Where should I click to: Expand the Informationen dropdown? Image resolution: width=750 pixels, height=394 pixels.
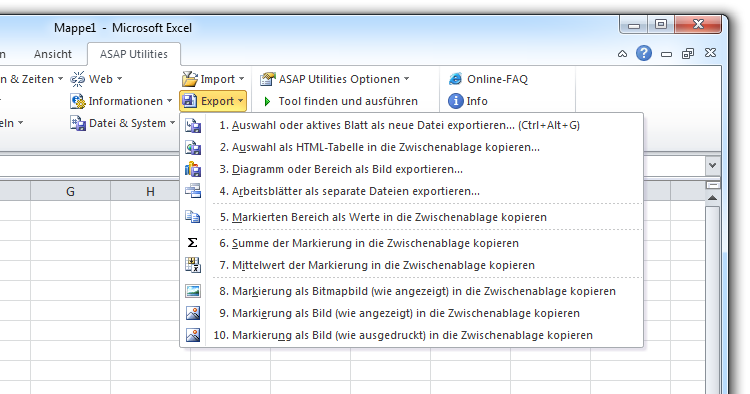point(169,101)
